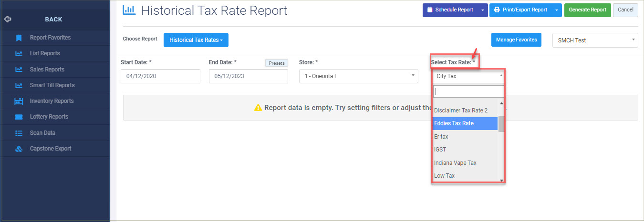Click the Generate Report button
644x222 pixels.
point(587,10)
